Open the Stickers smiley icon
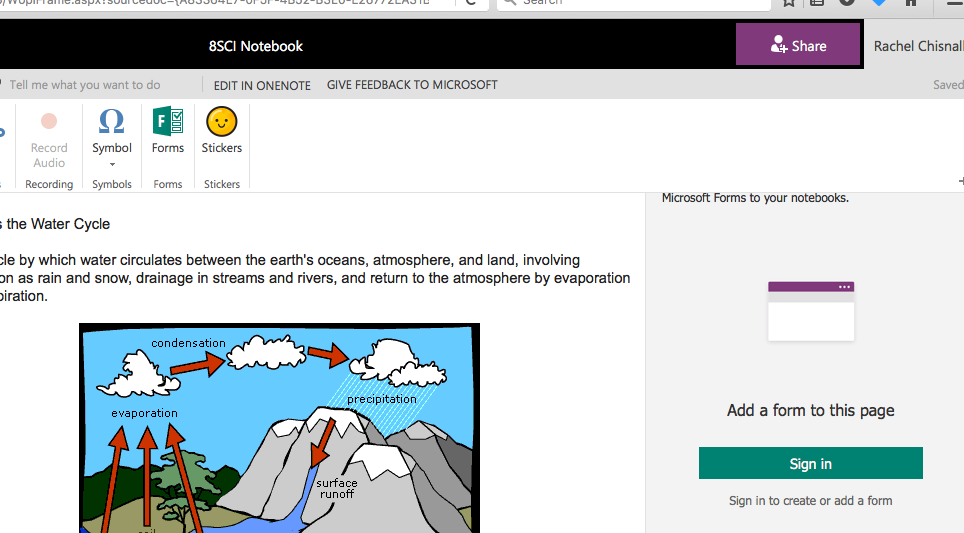The height and width of the screenshot is (533, 964). click(221, 122)
